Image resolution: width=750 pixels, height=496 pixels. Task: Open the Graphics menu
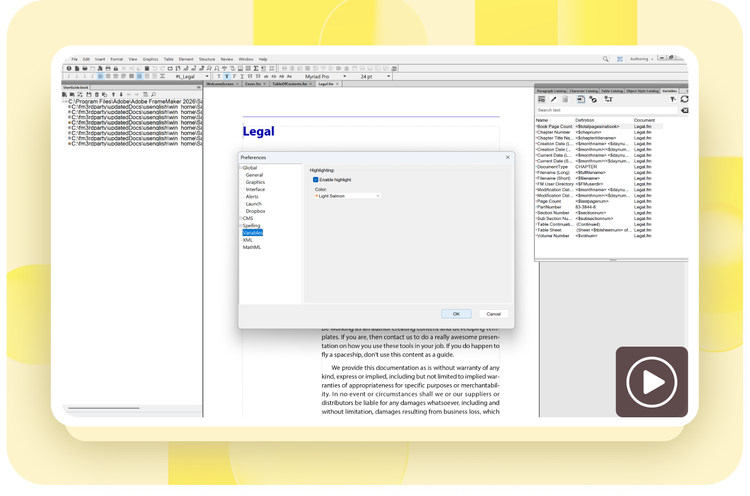coord(150,59)
